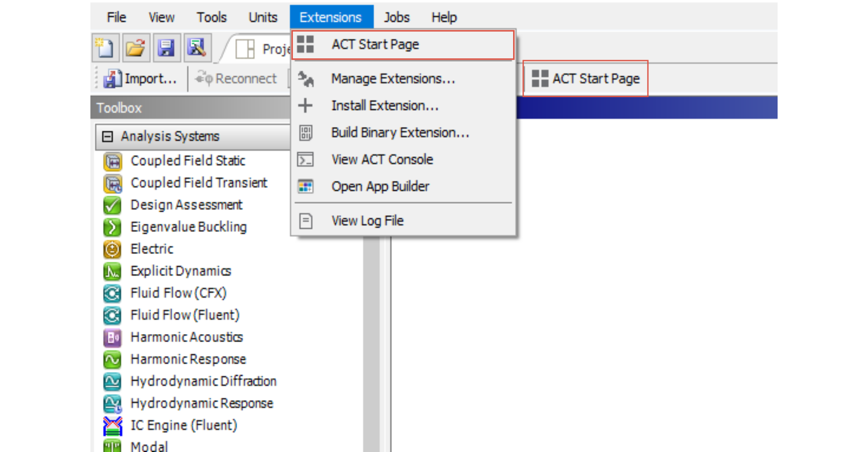Click the Open Project folder icon
The width and height of the screenshot is (868, 452).
tap(136, 47)
